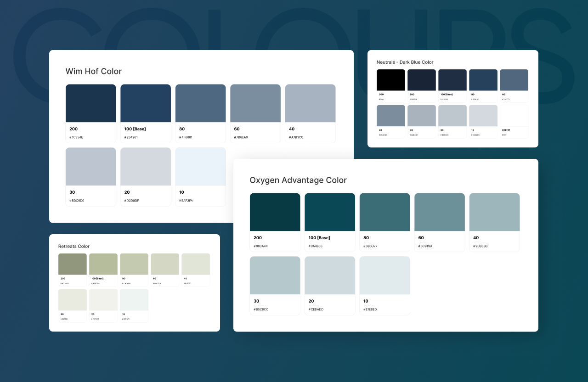Image resolution: width=588 pixels, height=382 pixels.
Task: Select the Wim Hof 200 color swatch
Action: tap(90, 103)
